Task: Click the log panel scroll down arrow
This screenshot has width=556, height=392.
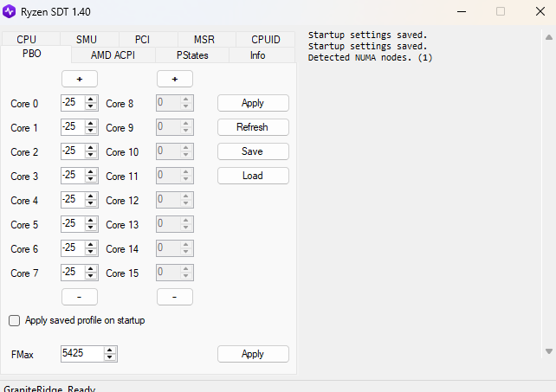Action: pos(549,351)
